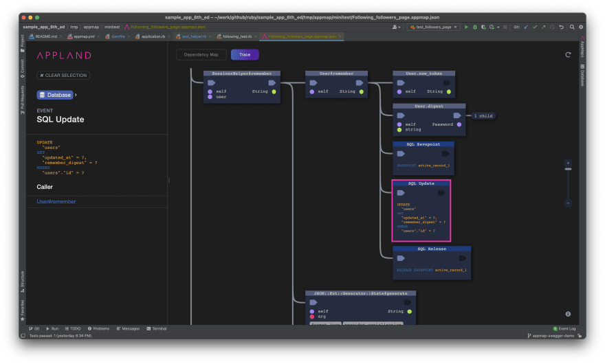The image size is (605, 364).
Task: Click the green Debug bug icon
Action: click(475, 27)
